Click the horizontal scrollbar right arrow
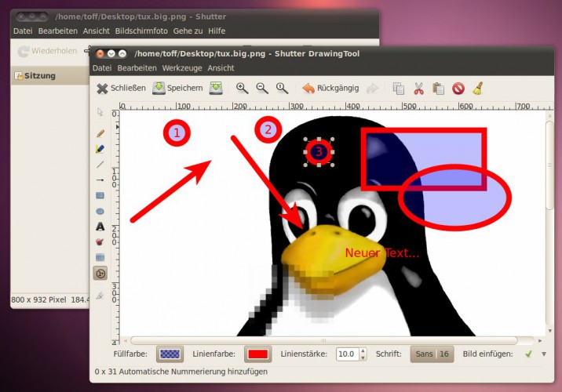Image resolution: width=562 pixels, height=392 pixels. click(540, 340)
